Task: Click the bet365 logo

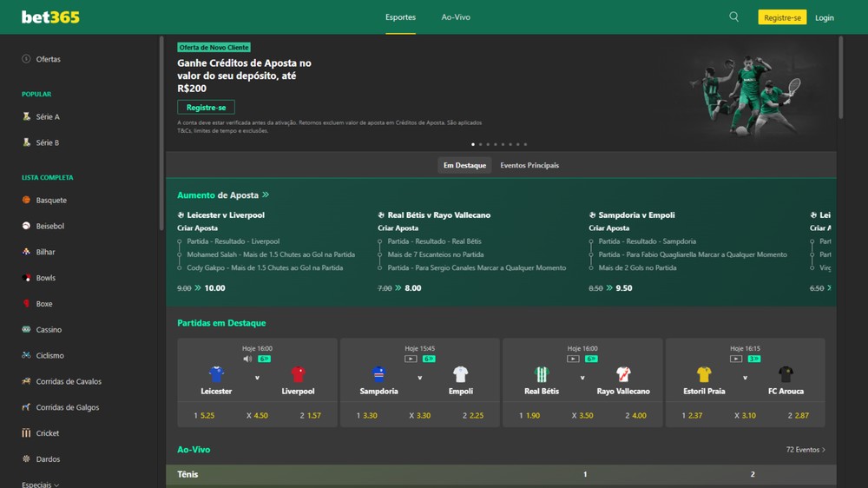Action: tap(50, 17)
